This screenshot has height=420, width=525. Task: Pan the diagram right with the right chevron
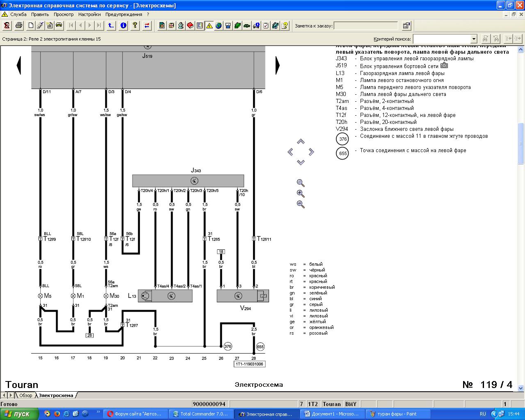tap(311, 152)
